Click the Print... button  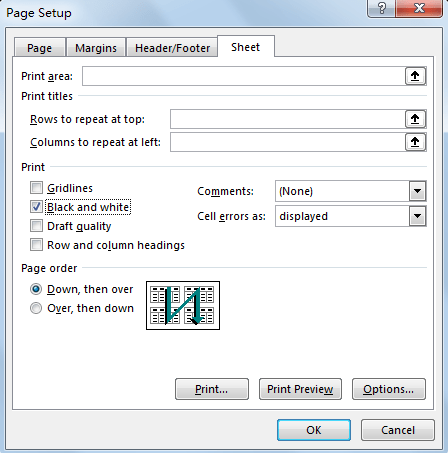(212, 389)
